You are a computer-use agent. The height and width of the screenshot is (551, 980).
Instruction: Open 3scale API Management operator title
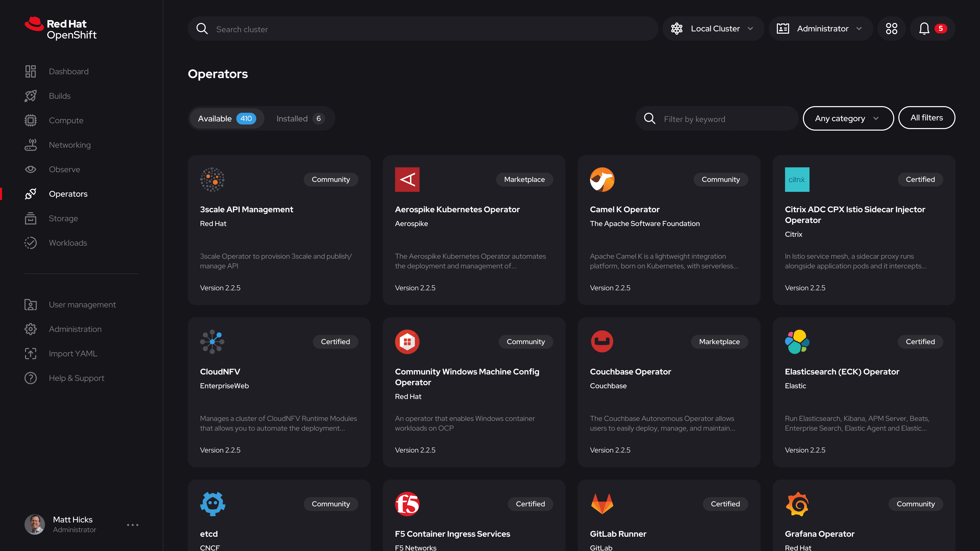coord(247,209)
